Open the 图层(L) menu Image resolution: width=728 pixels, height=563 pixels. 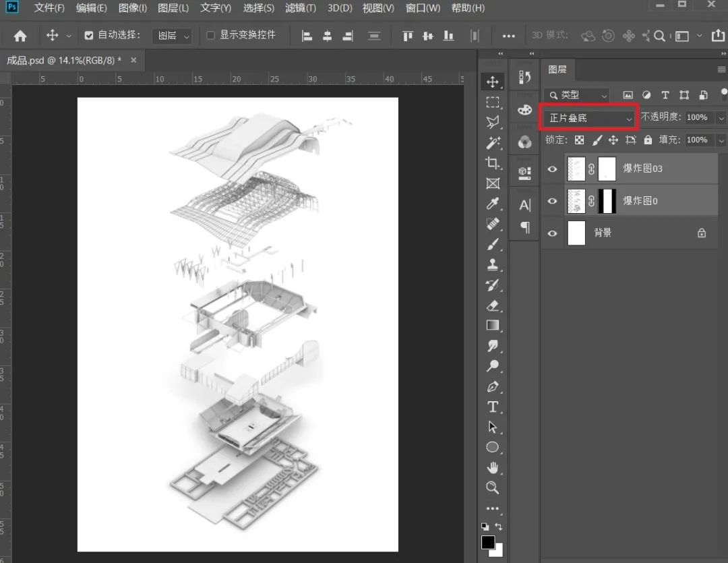(x=173, y=8)
